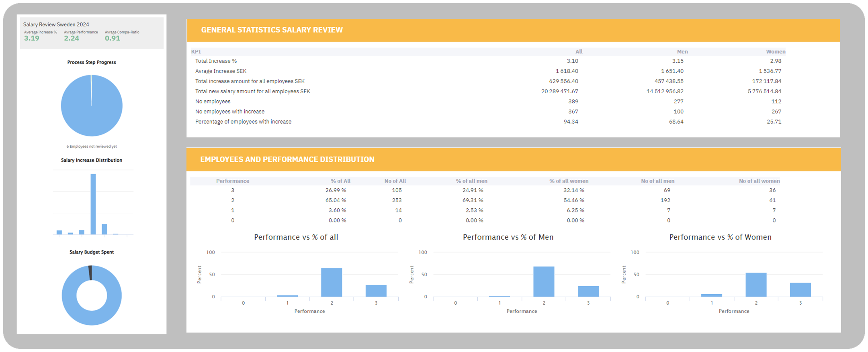Screen dimensions: 868x352
Task: Click the 'No of all men' column header
Action: tap(658, 181)
